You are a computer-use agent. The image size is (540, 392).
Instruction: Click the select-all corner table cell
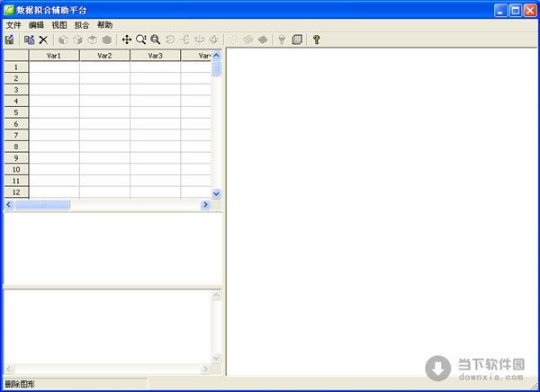pyautogui.click(x=16, y=56)
